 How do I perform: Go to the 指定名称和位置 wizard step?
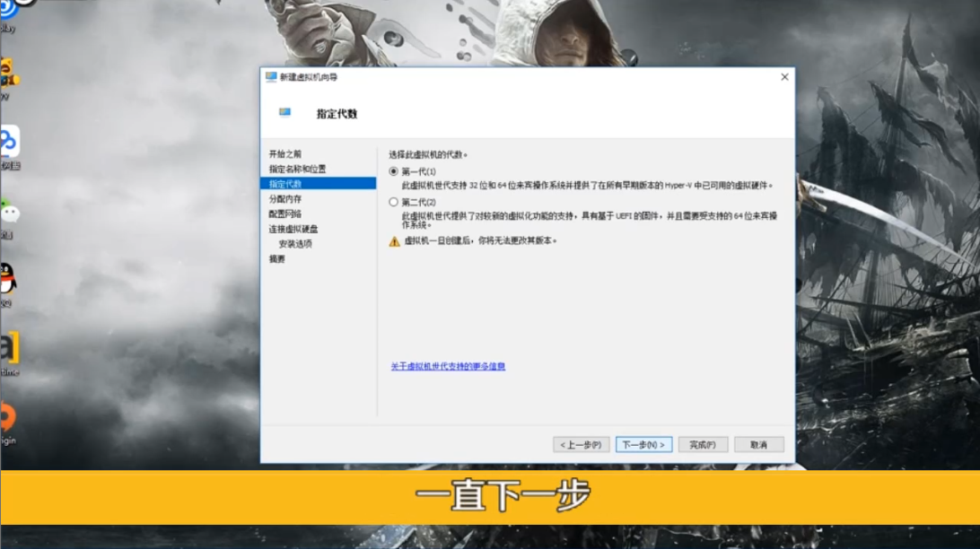(x=298, y=169)
